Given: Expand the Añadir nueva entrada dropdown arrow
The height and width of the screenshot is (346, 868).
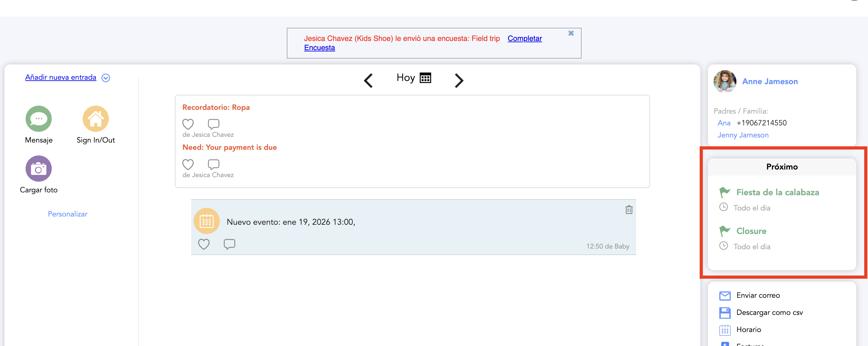Looking at the screenshot, I should click(x=106, y=78).
